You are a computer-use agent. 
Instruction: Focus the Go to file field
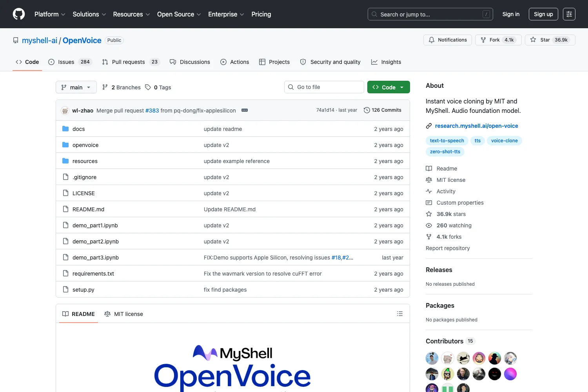[324, 87]
